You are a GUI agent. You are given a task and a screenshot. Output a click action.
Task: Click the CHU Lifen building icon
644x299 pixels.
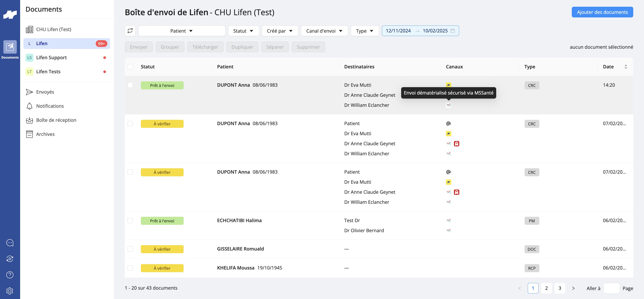click(30, 29)
